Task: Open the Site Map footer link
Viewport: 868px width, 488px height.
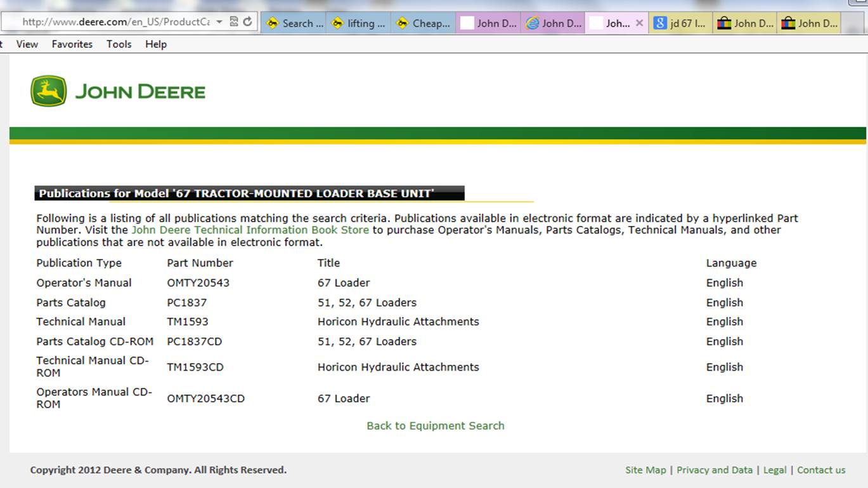Action: tap(645, 470)
